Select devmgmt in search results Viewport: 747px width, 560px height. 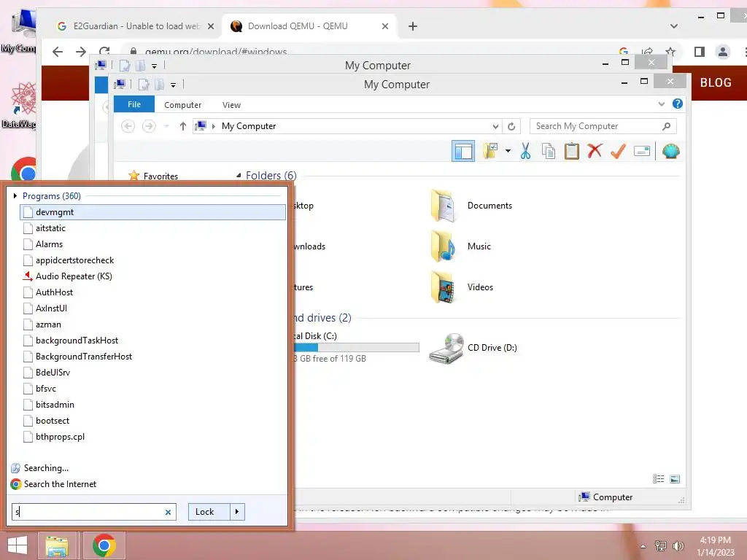153,212
